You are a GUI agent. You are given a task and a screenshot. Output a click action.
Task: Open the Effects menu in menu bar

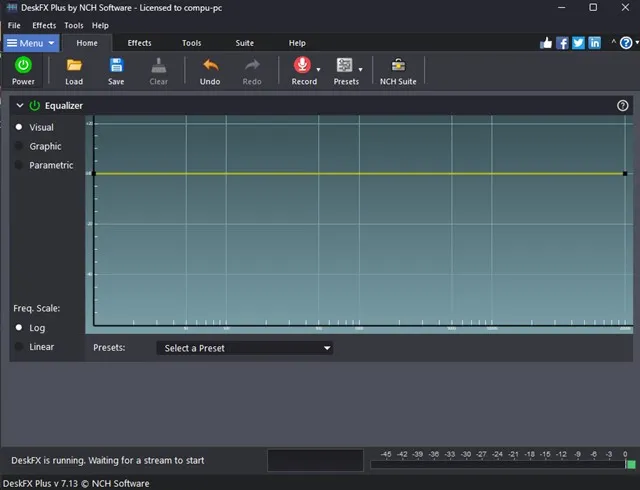44,25
